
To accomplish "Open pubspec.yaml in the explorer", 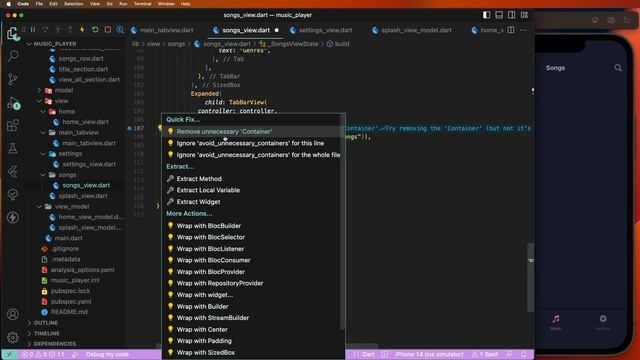I will pyautogui.click(x=71, y=301).
